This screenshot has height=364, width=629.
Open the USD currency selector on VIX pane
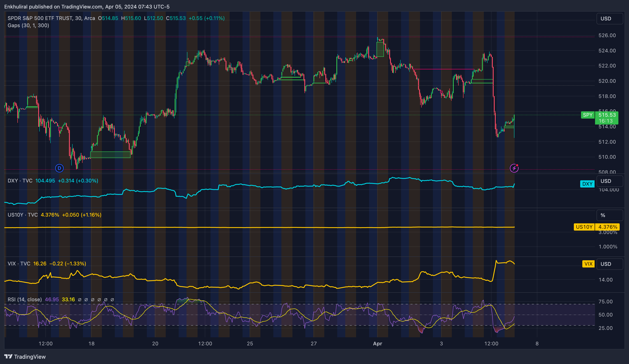point(609,264)
